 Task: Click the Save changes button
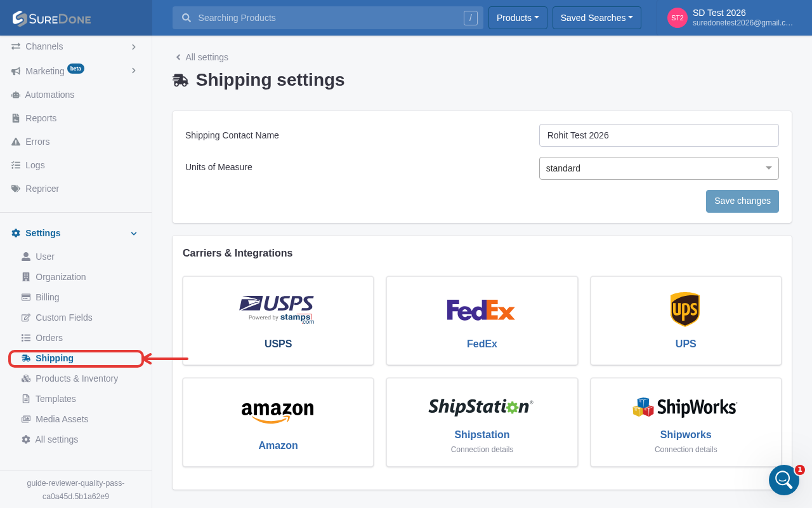click(742, 201)
